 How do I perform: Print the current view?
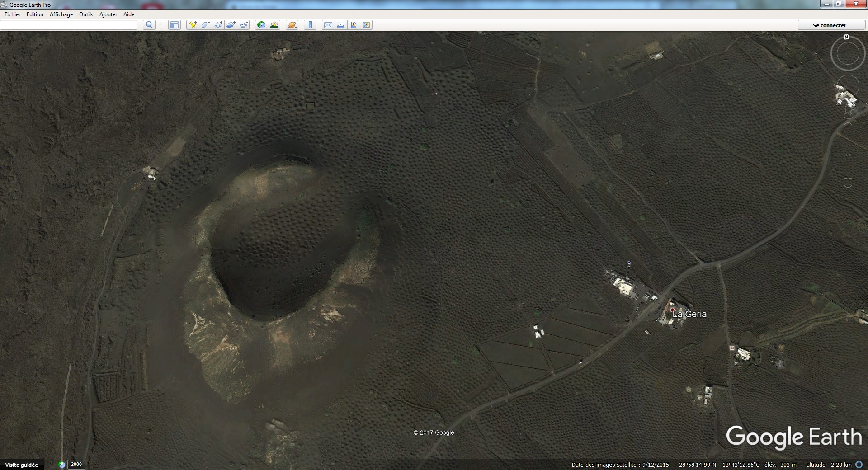pos(340,25)
